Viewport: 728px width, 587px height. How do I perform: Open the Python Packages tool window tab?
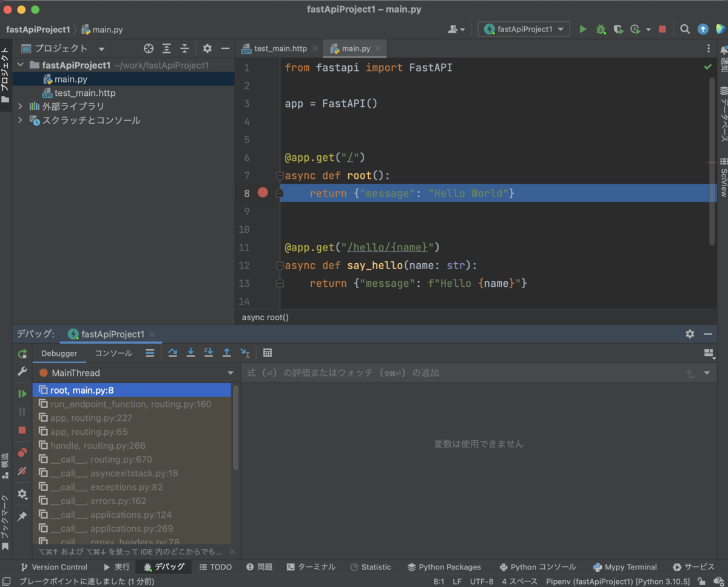click(x=444, y=567)
